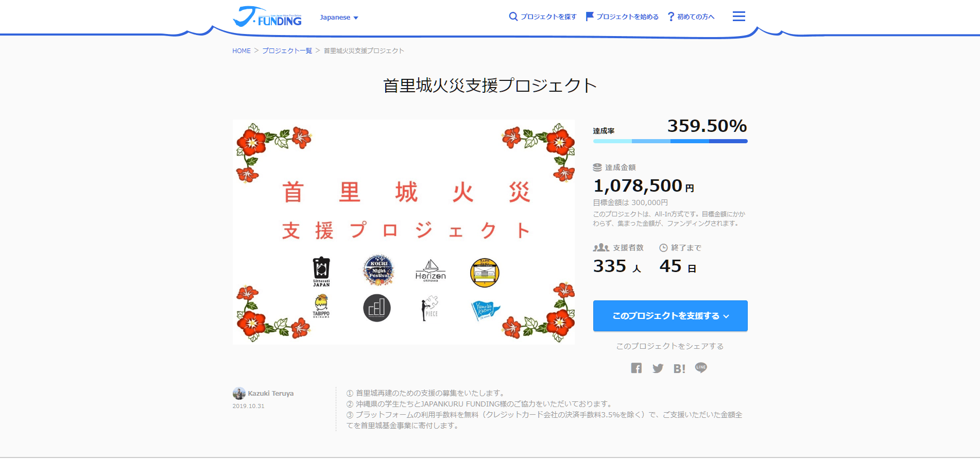Click the Kazuki Teruya author name
This screenshot has width=980, height=474.
[270, 394]
